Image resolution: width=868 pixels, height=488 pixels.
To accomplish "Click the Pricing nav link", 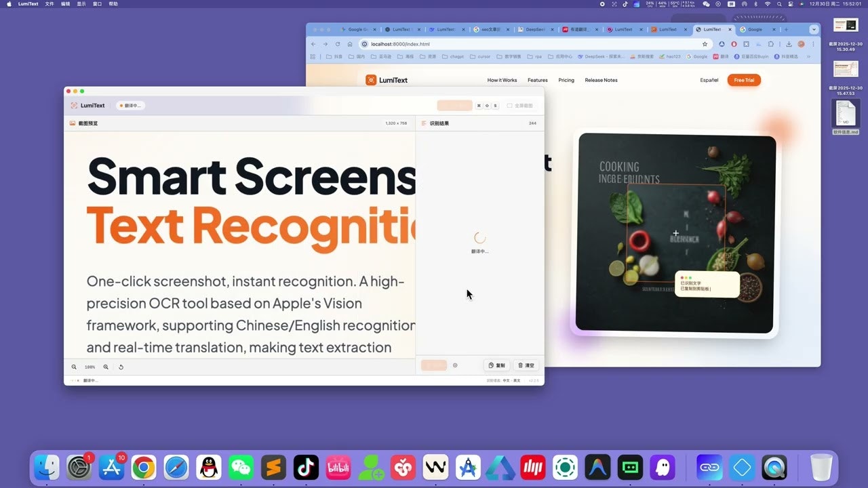I will coord(566,80).
